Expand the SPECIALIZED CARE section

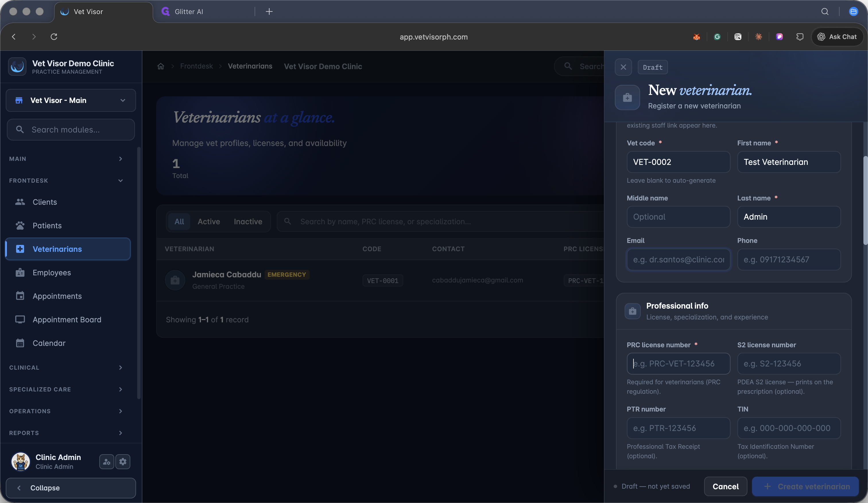coord(66,389)
